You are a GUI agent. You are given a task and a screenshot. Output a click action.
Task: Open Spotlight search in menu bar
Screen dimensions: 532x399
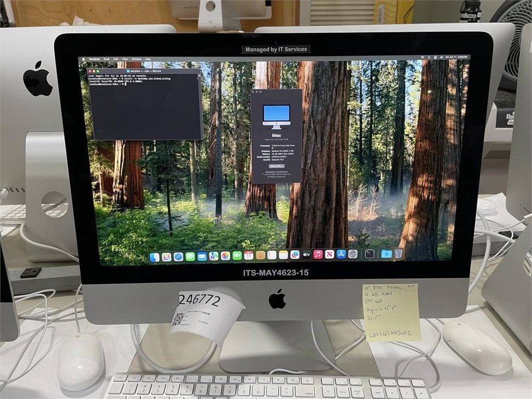pyautogui.click(x=429, y=57)
